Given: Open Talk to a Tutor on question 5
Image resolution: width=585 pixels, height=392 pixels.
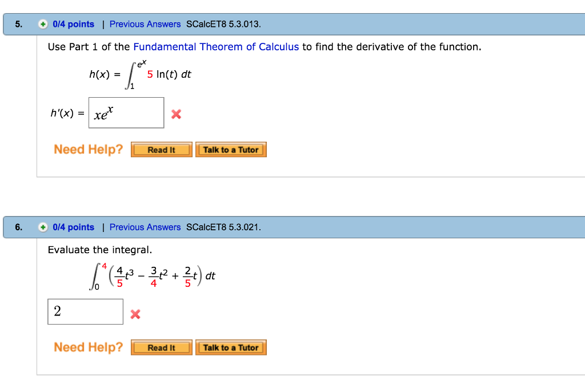Looking at the screenshot, I should 231,149.
